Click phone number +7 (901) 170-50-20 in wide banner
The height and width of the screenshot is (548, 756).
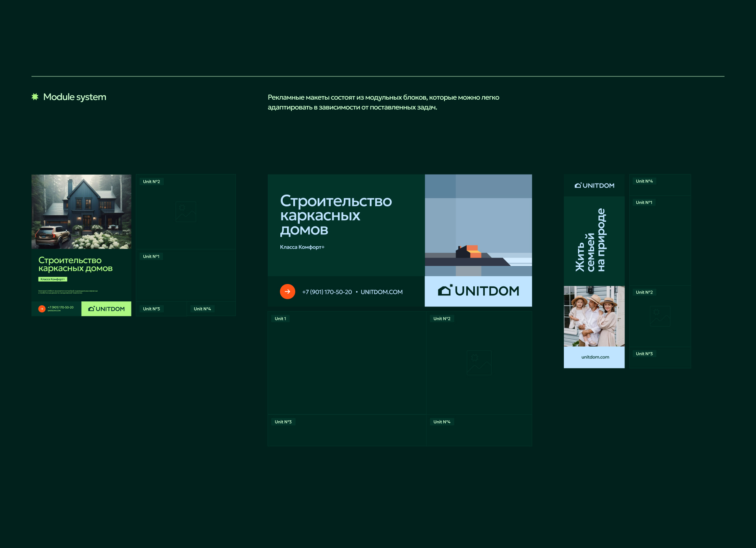coord(327,292)
